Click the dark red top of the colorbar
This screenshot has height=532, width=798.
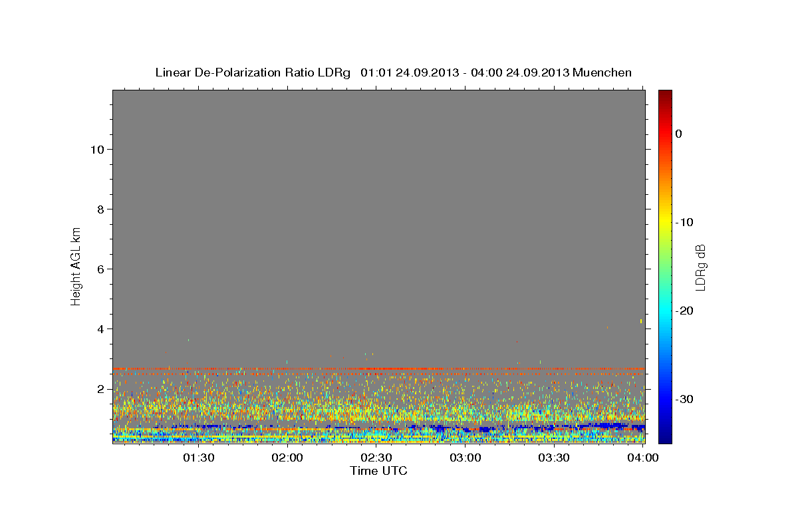665,94
